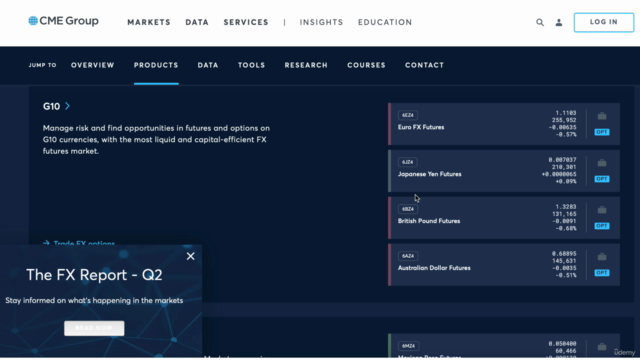Jump to the COURSES section
This screenshot has height=360, width=640.
tap(366, 65)
